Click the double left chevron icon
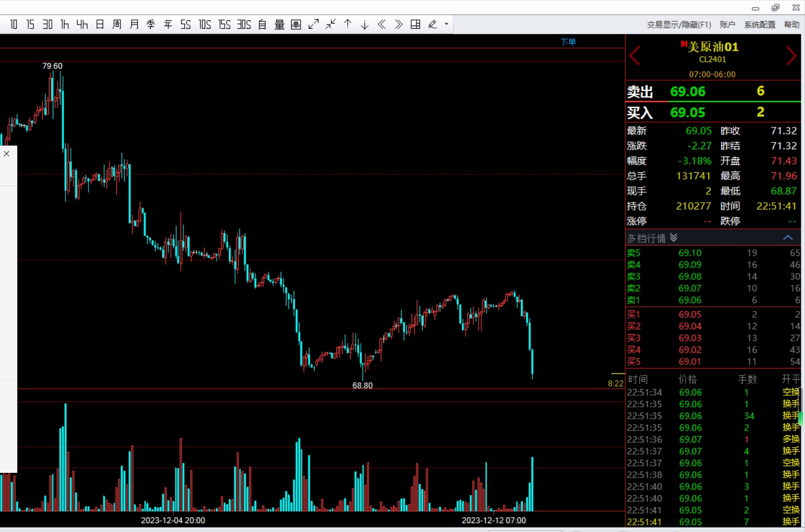The width and height of the screenshot is (805, 532). (x=382, y=25)
